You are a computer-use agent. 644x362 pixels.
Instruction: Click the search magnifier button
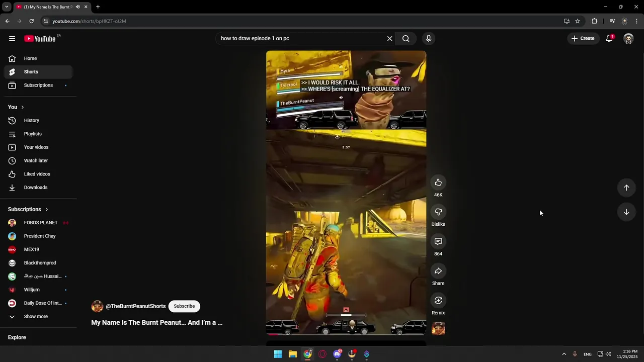point(406,38)
